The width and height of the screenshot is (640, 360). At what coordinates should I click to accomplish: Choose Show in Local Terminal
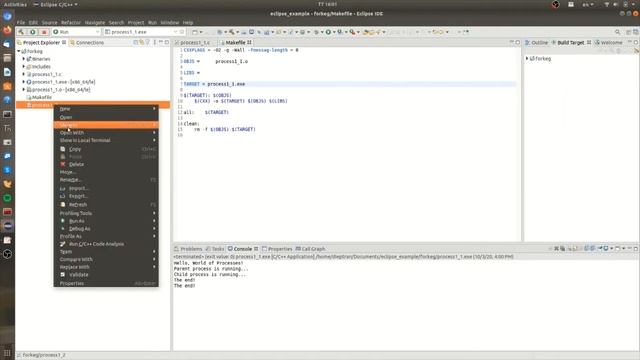coord(106,140)
